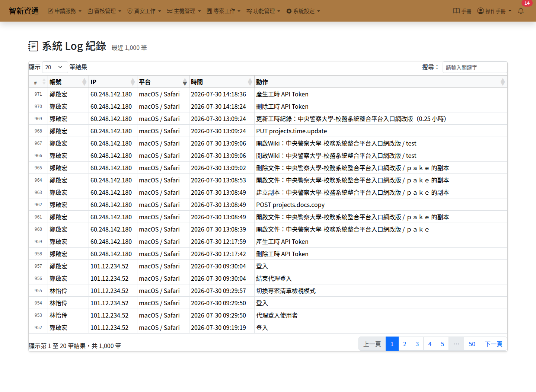Click '建立副本' entry in row 963

(352, 192)
